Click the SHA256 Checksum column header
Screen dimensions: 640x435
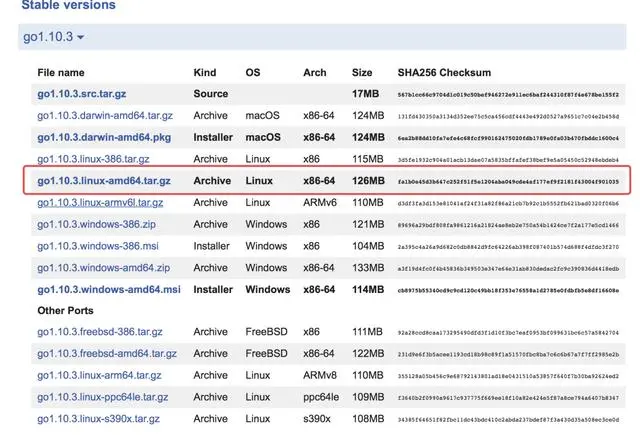(444, 73)
